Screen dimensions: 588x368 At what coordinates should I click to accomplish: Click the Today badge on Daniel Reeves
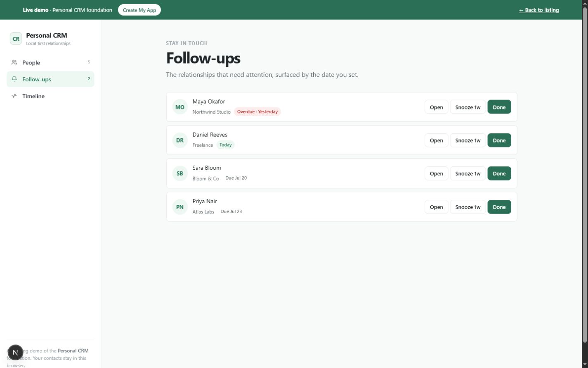225,145
